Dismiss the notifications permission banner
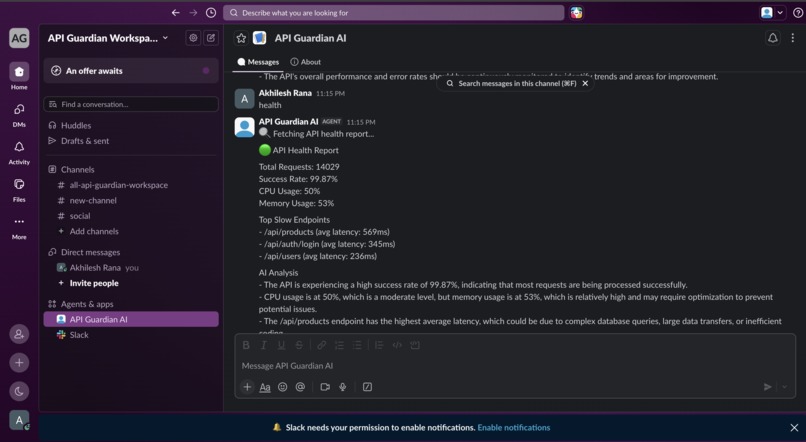The image size is (806, 442). pyautogui.click(x=794, y=428)
